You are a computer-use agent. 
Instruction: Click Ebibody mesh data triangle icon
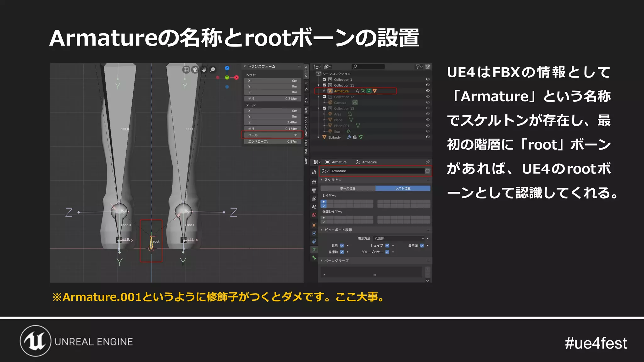coord(361,137)
